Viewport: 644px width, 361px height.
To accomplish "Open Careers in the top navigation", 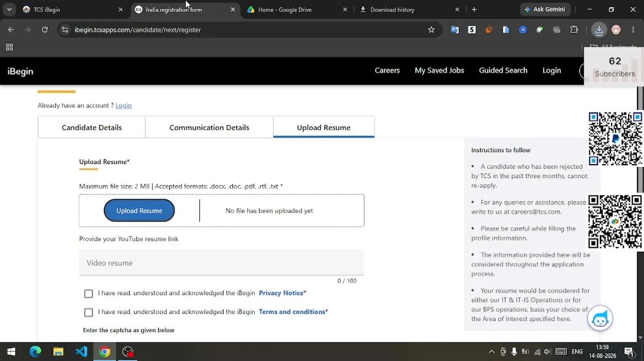I will (387, 70).
